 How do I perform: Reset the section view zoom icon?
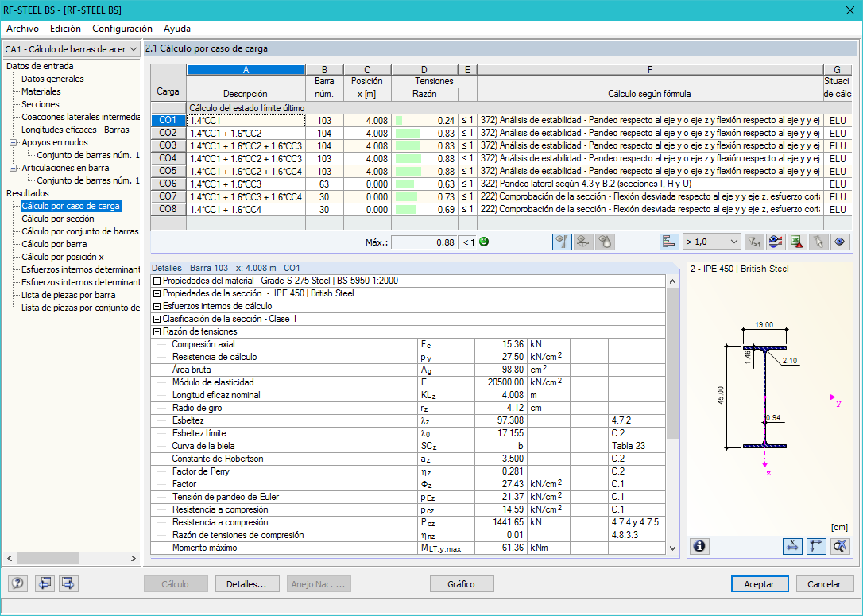click(840, 546)
